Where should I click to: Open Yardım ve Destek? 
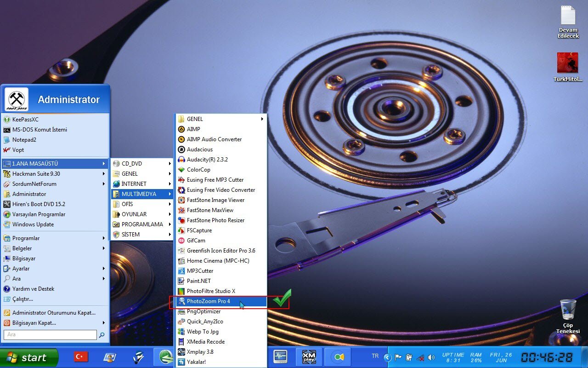coord(55,289)
